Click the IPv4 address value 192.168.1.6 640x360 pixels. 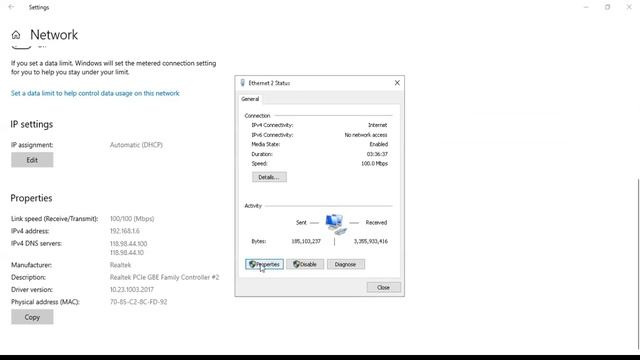[x=124, y=231]
